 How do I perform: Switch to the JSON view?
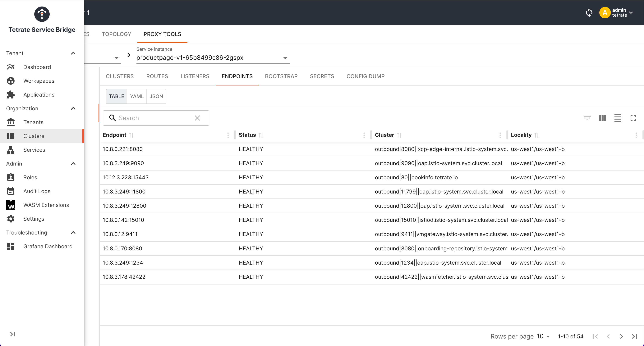point(156,96)
